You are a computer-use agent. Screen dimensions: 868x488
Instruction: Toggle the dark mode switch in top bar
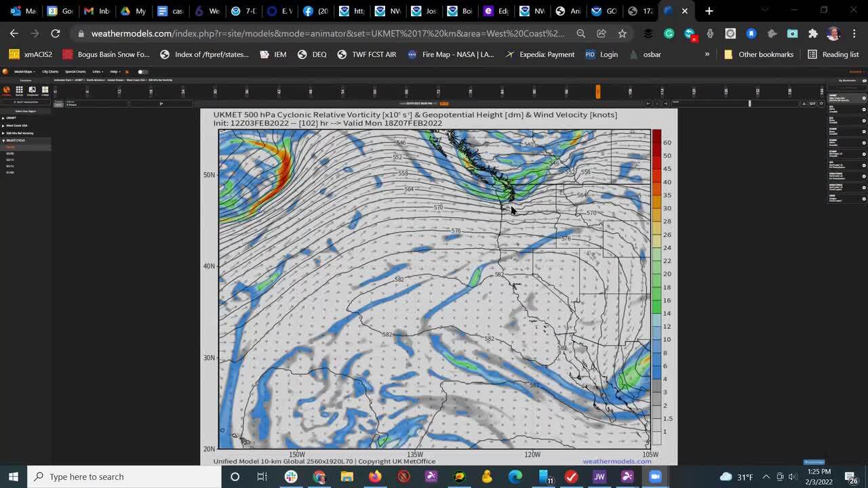(x=140, y=72)
